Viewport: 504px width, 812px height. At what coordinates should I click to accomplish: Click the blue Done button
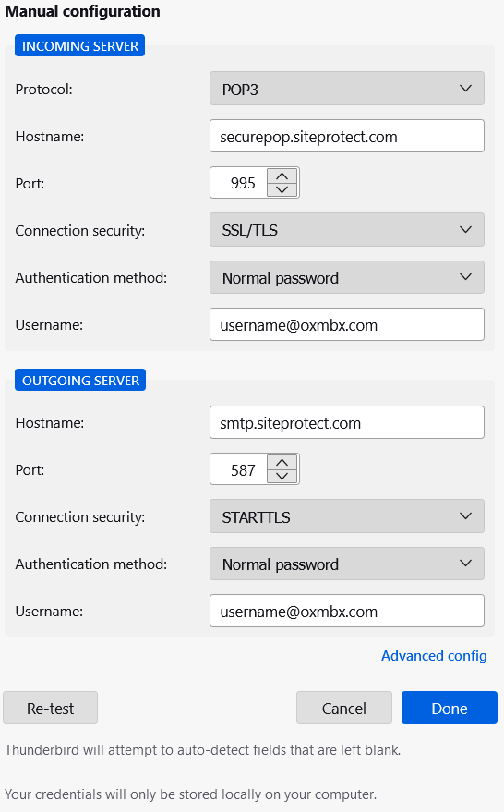[x=450, y=708]
